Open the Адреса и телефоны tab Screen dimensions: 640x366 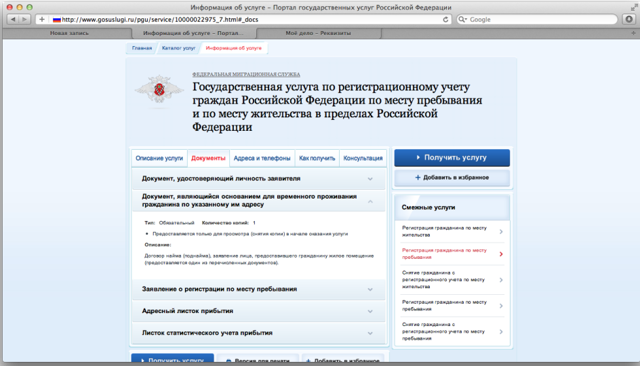pos(262,158)
